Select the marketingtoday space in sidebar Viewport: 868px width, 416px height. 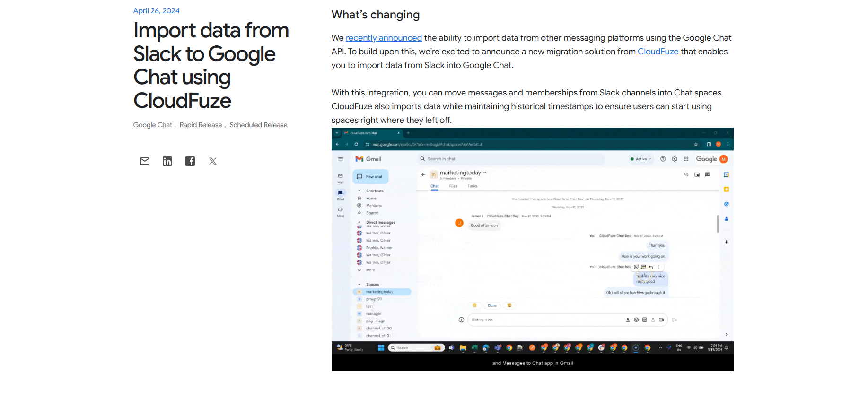(382, 292)
